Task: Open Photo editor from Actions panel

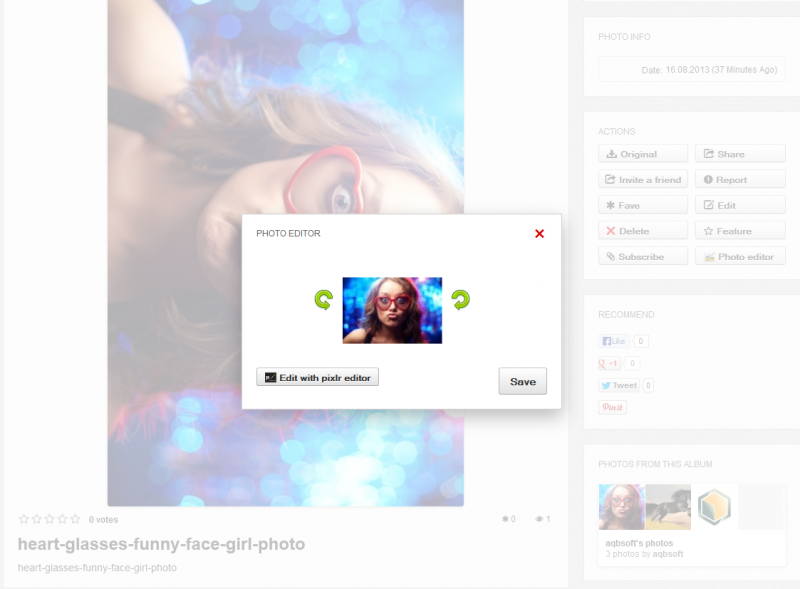Action: (x=740, y=256)
